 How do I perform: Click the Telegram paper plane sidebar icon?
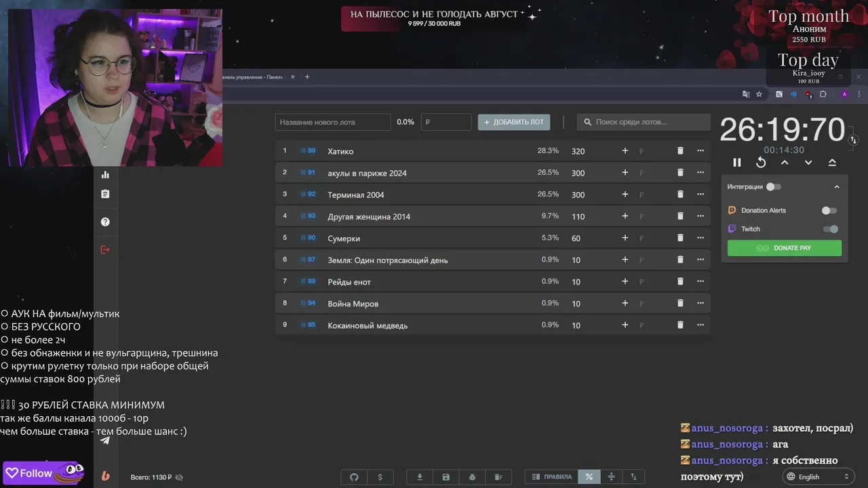coord(105,441)
